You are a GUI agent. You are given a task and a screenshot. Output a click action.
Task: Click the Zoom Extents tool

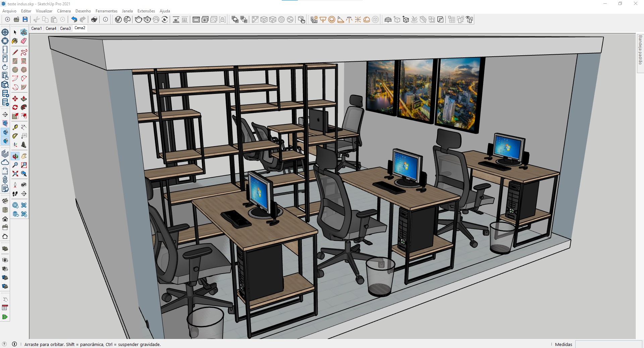(15, 174)
